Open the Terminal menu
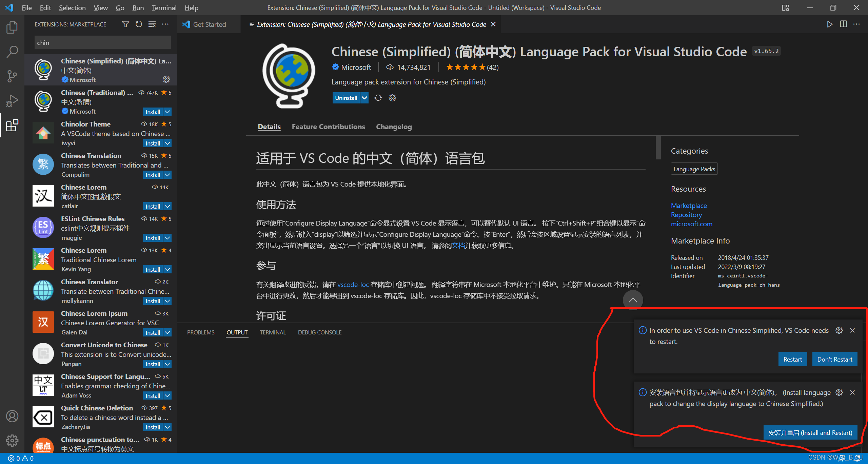868x464 pixels. tap(164, 8)
